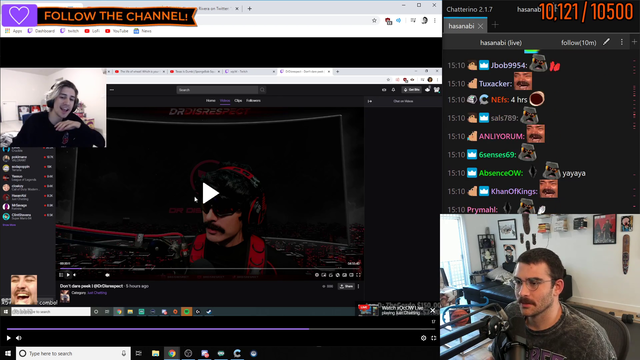
Task: Click username Jbob9954 in chat
Action: tap(508, 65)
